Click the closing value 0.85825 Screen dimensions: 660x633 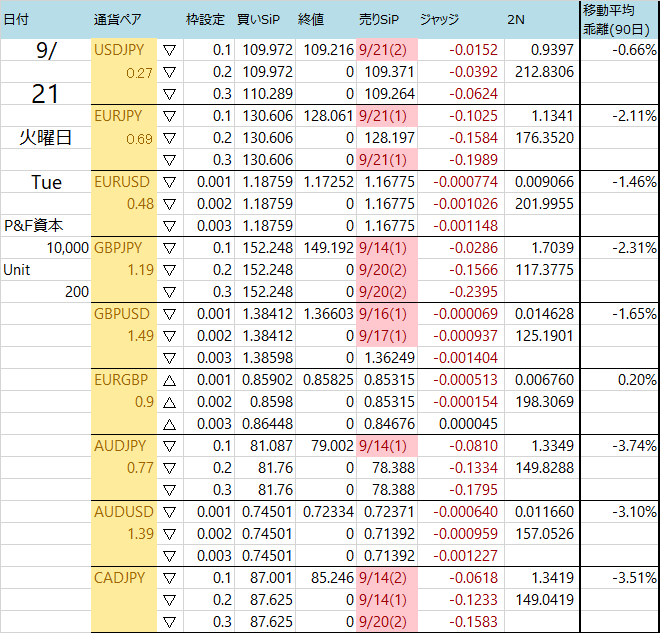[328, 380]
